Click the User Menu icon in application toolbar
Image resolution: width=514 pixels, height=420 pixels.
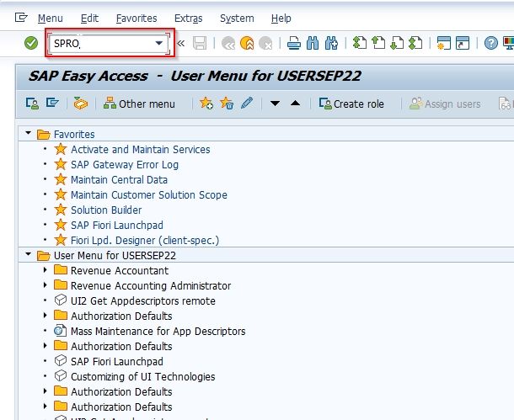click(x=32, y=104)
